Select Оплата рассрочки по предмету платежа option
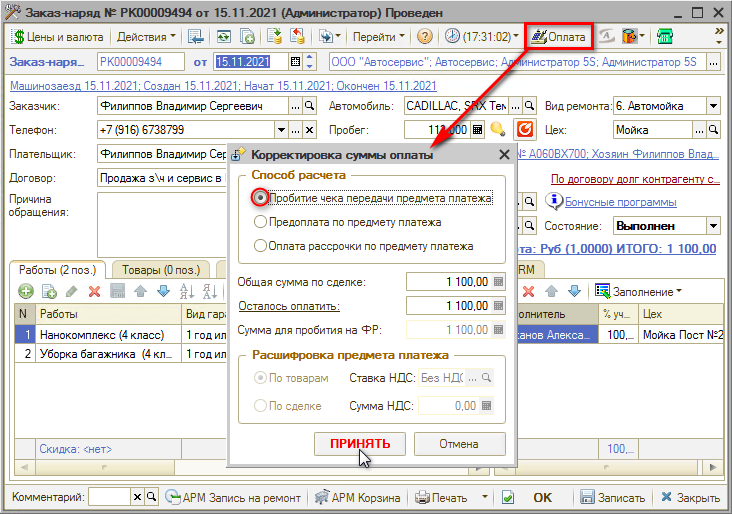The height and width of the screenshot is (514, 732). pyautogui.click(x=261, y=245)
